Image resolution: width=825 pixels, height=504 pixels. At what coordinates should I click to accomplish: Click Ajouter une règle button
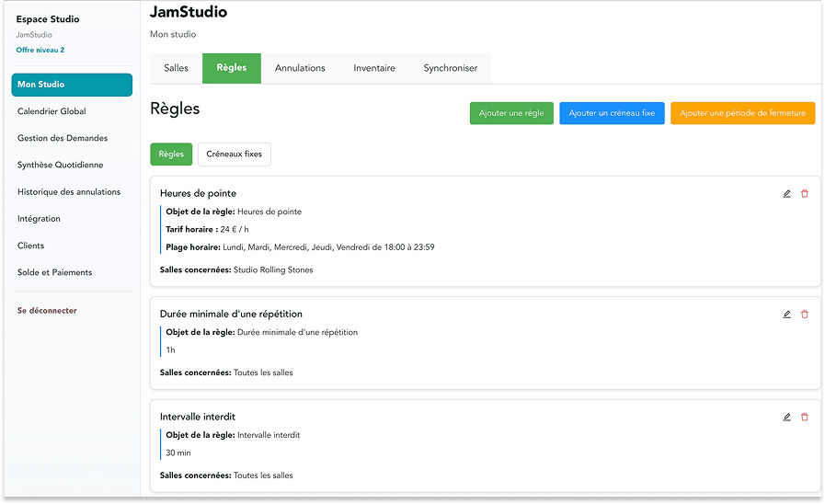click(x=511, y=113)
